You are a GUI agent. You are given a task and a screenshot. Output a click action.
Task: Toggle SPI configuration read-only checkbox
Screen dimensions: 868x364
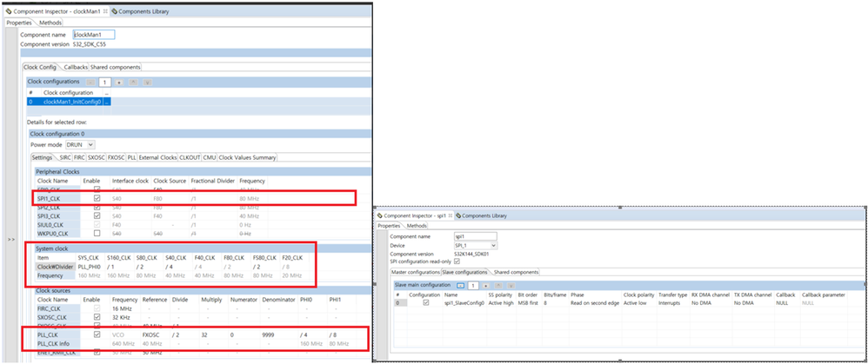pos(457,261)
